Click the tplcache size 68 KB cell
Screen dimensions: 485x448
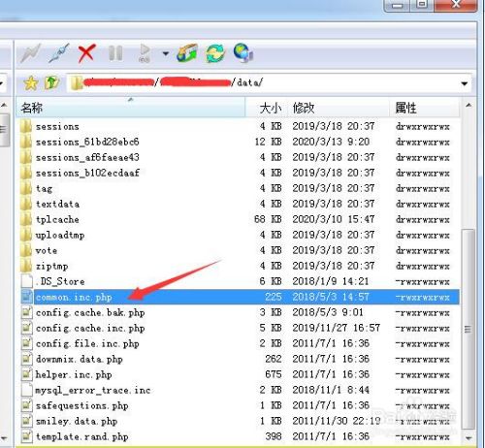[268, 219]
